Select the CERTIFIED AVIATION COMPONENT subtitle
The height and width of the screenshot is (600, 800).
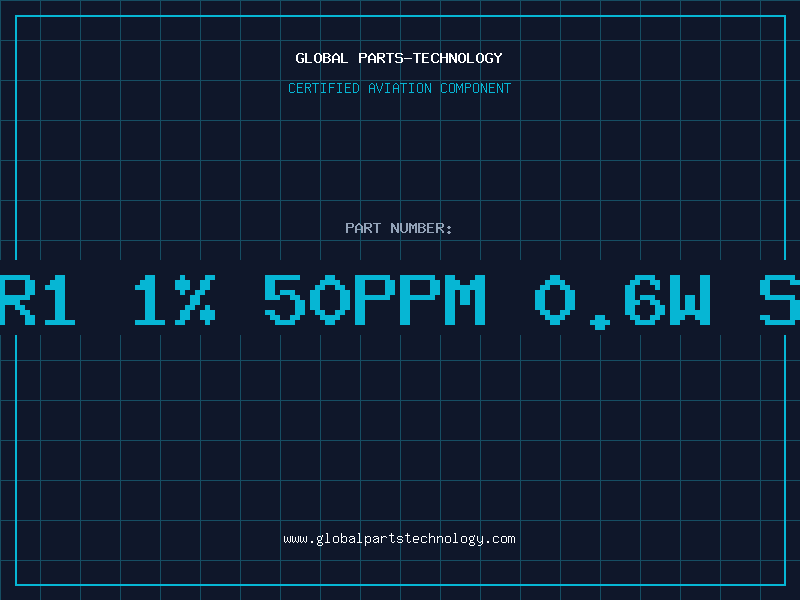pos(399,88)
